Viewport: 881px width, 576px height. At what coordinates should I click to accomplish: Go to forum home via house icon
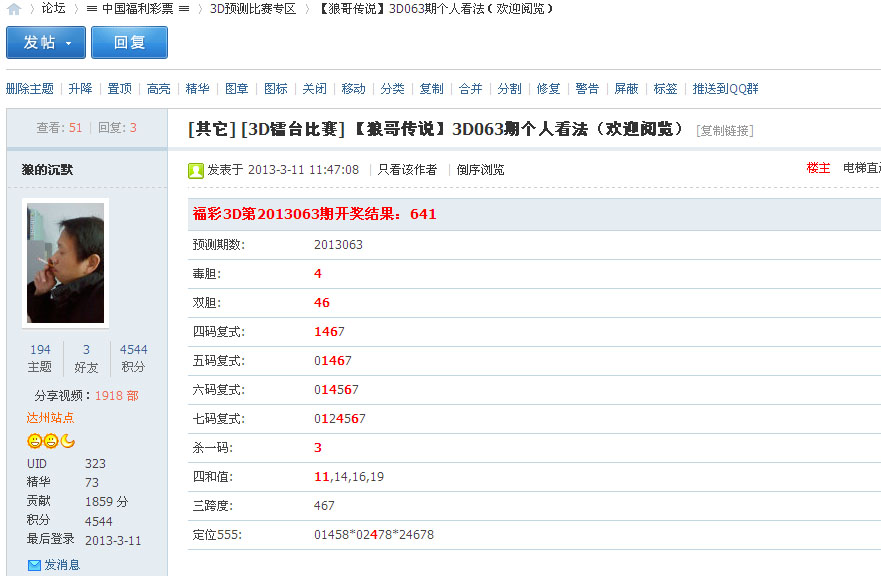pyautogui.click(x=14, y=9)
